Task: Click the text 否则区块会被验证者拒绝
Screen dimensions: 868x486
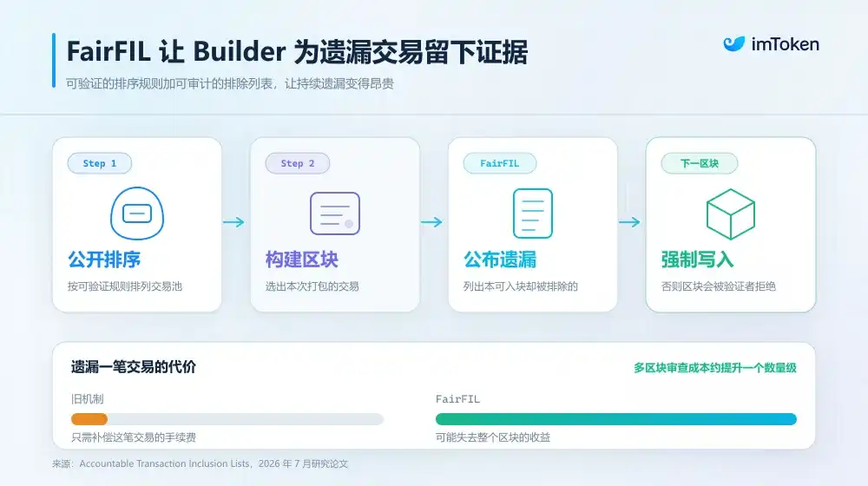Action: point(719,286)
